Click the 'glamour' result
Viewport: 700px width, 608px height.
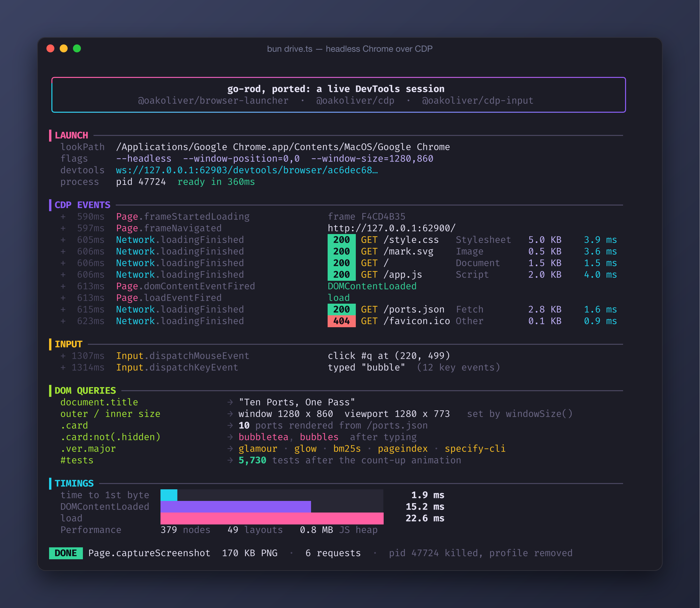(258, 449)
